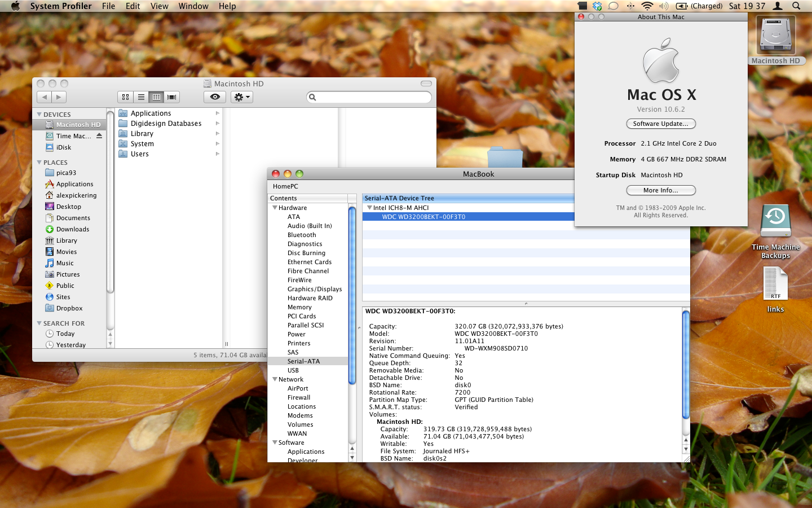Switch Finder to icon view
Screen dimensions: 812x508
click(126, 97)
